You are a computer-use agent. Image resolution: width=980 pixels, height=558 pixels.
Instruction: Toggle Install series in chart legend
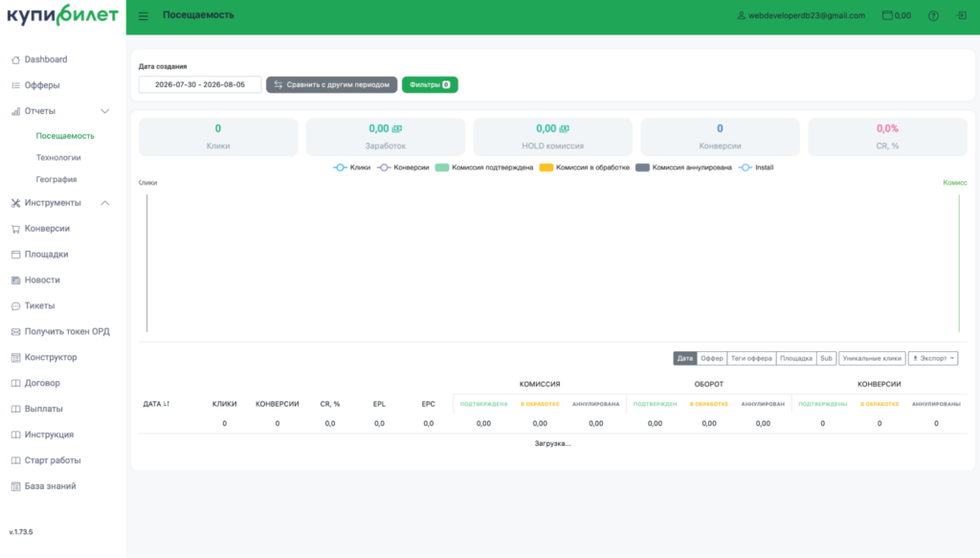tap(756, 167)
